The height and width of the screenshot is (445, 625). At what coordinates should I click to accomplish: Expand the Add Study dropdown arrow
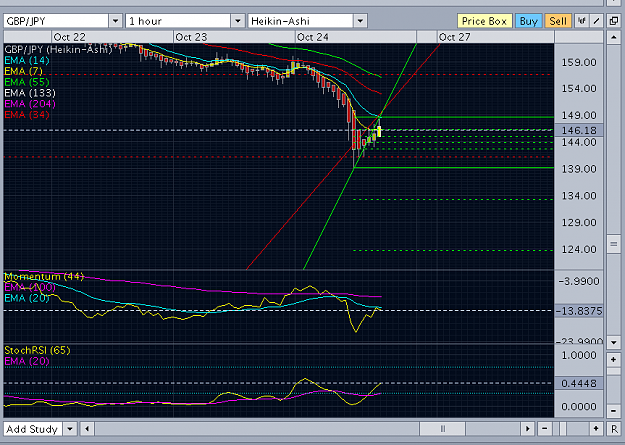click(70, 429)
